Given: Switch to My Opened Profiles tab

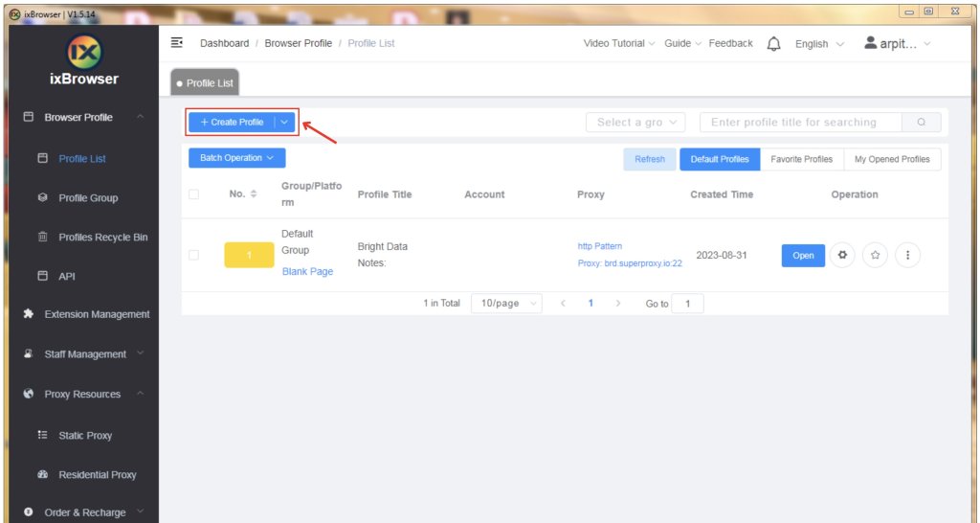Looking at the screenshot, I should click(x=892, y=159).
